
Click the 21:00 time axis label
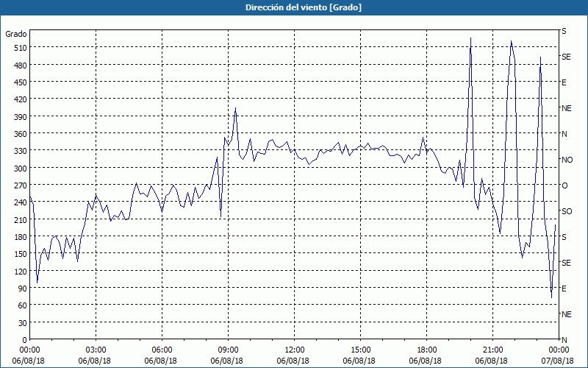(x=492, y=350)
